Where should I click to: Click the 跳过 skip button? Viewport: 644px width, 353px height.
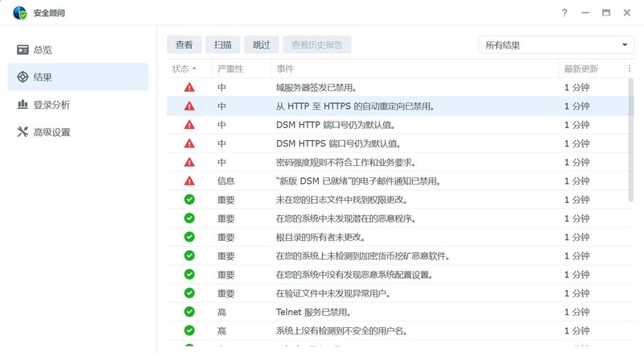261,44
